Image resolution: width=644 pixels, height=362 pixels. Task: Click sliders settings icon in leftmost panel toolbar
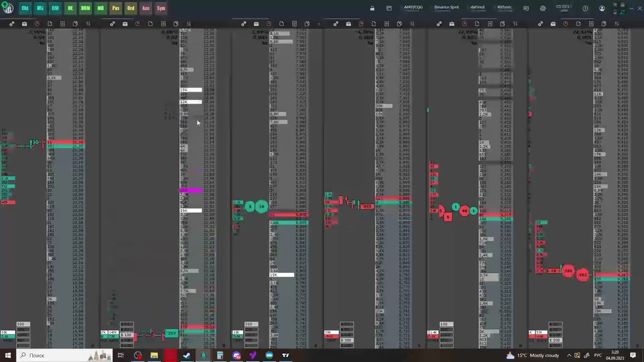pyautogui.click(x=88, y=24)
